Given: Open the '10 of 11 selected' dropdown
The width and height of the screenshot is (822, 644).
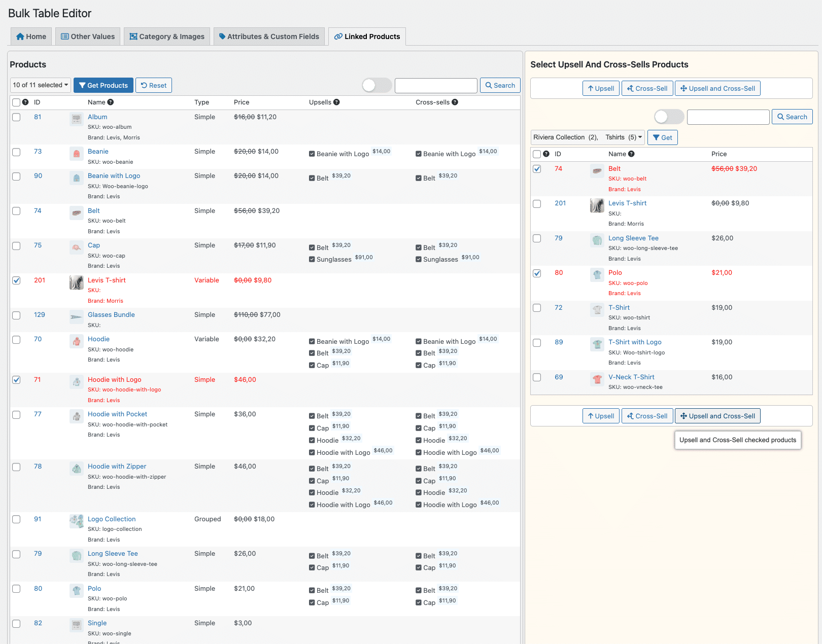Looking at the screenshot, I should pos(41,85).
